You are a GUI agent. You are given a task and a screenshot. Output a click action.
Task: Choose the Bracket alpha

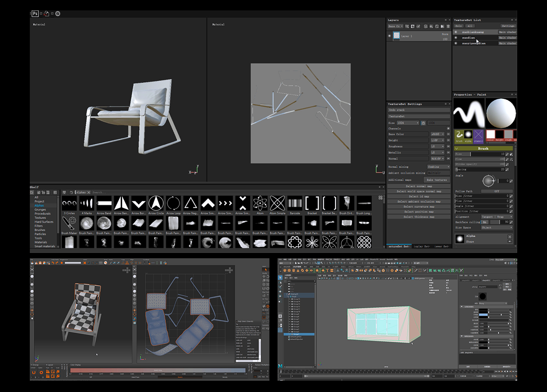tap(312, 204)
